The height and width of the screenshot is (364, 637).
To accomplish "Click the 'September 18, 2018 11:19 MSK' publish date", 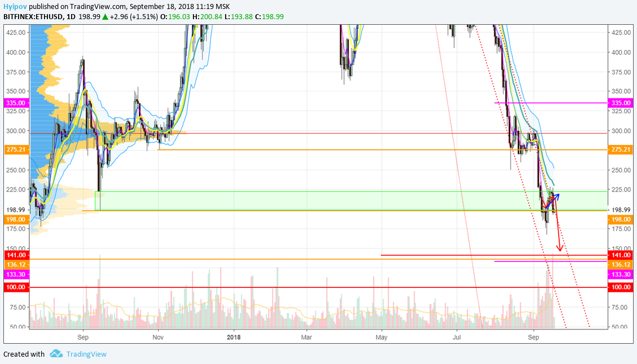I will pyautogui.click(x=179, y=7).
